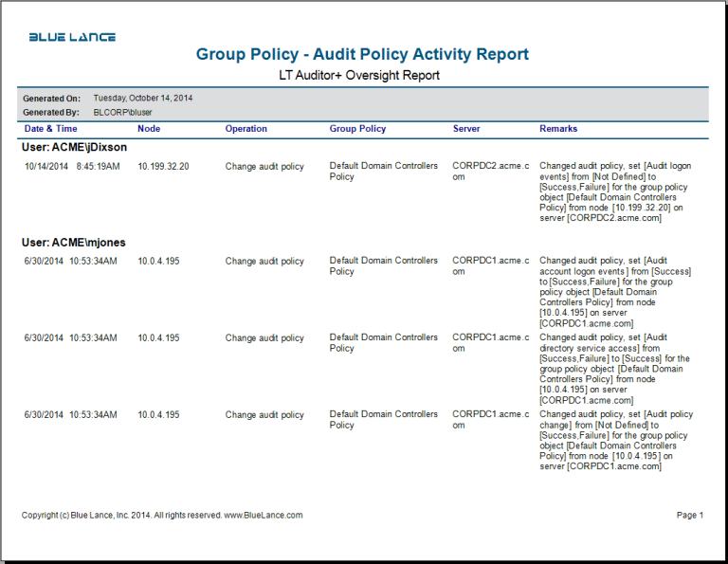Image resolution: width=728 pixels, height=564 pixels.
Task: Open the www.BlueLance.com footer link
Action: 264,516
